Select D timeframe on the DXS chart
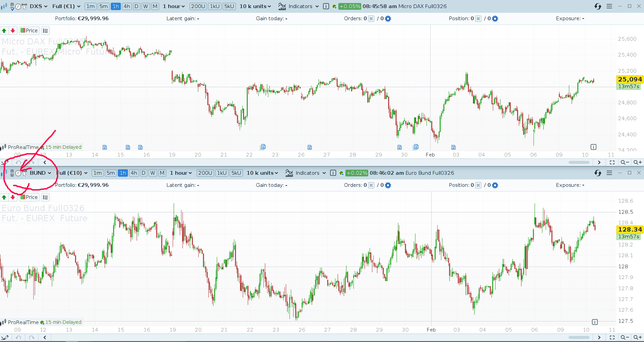644x342 pixels. point(137,6)
